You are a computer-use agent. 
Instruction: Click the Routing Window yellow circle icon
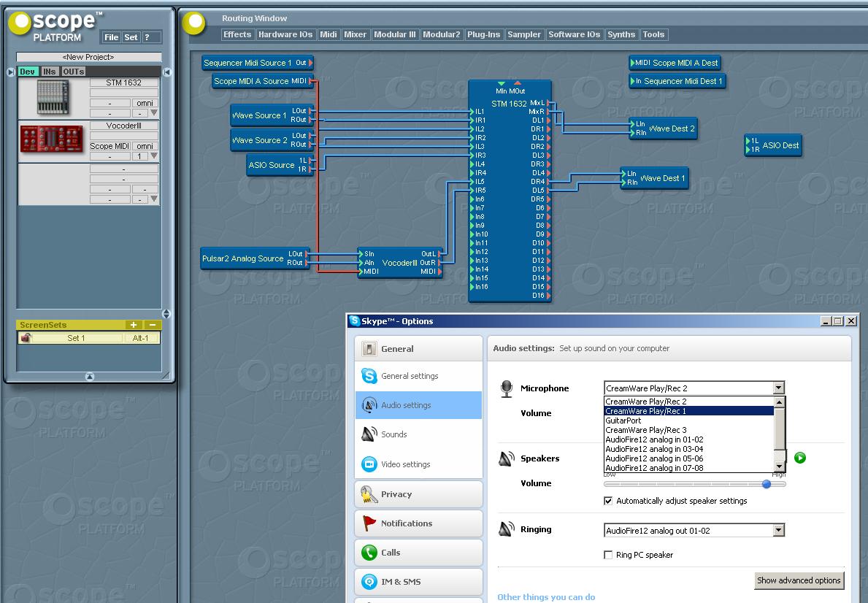click(x=193, y=22)
